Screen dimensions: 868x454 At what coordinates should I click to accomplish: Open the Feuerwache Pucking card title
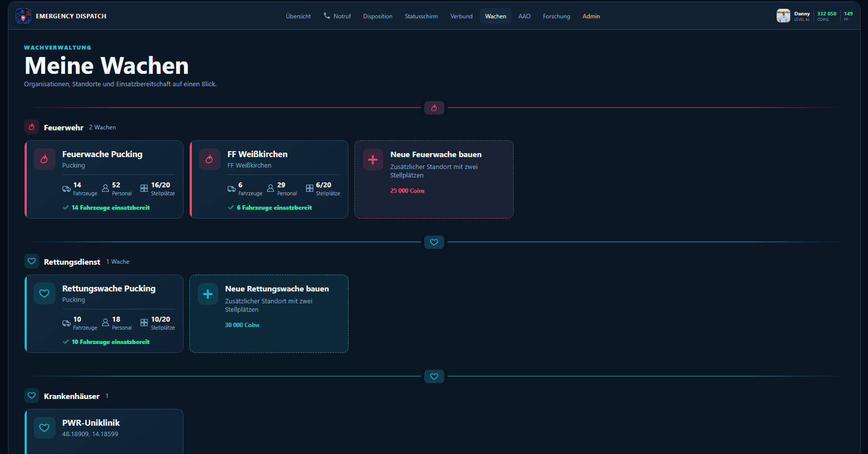[x=102, y=154]
